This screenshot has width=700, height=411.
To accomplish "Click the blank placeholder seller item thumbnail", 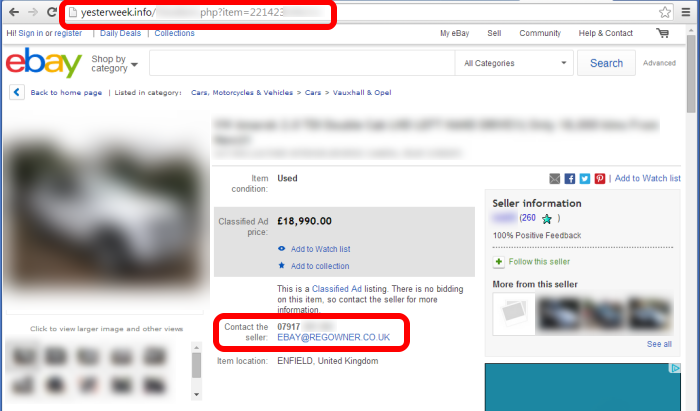I will tap(513, 314).
